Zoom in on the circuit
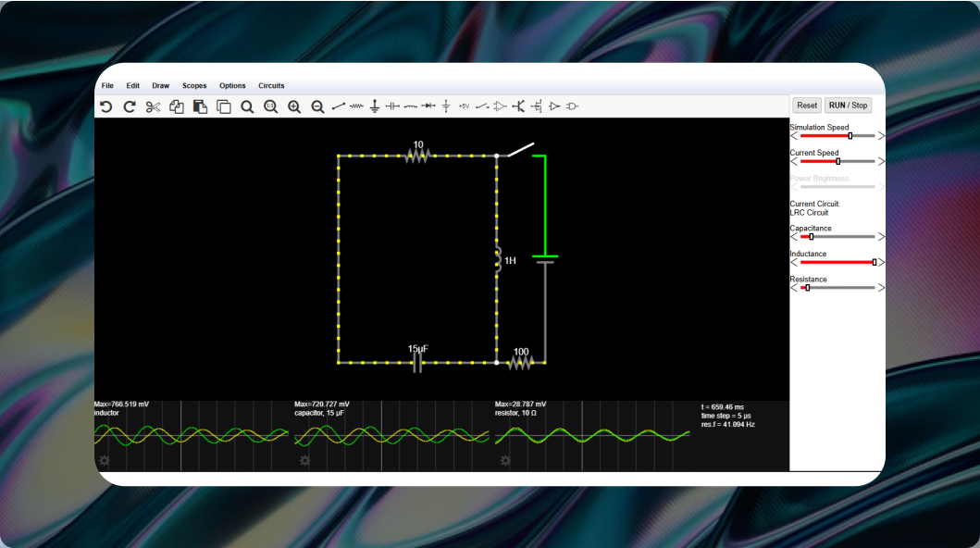The width and height of the screenshot is (980, 548). coord(294,106)
